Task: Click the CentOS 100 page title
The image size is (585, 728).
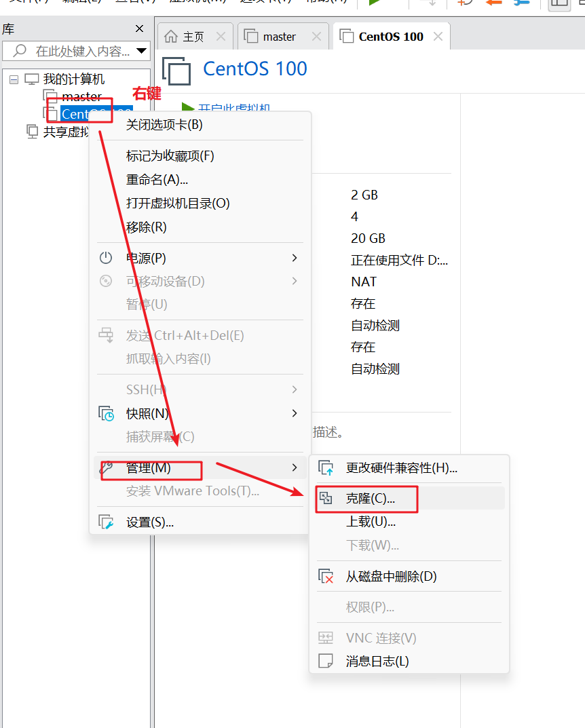Action: (255, 69)
